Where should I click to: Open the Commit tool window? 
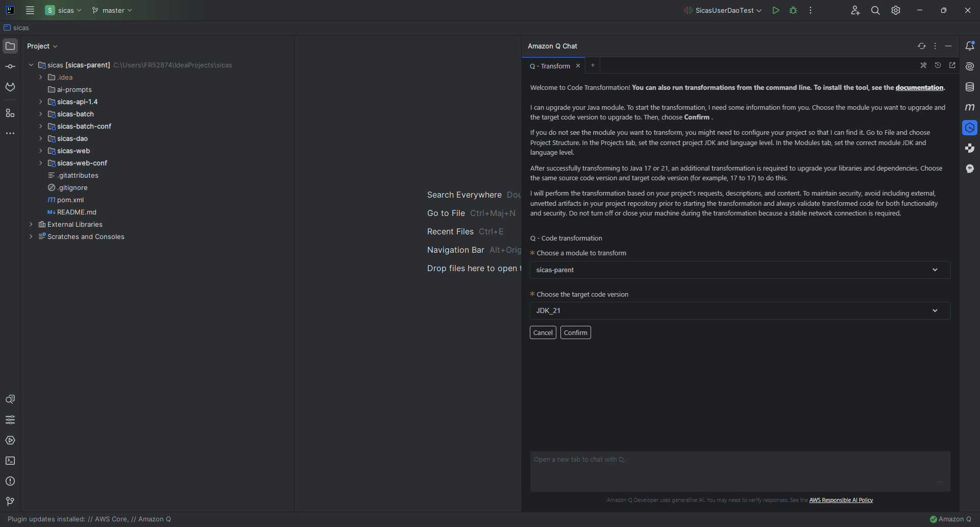point(10,66)
